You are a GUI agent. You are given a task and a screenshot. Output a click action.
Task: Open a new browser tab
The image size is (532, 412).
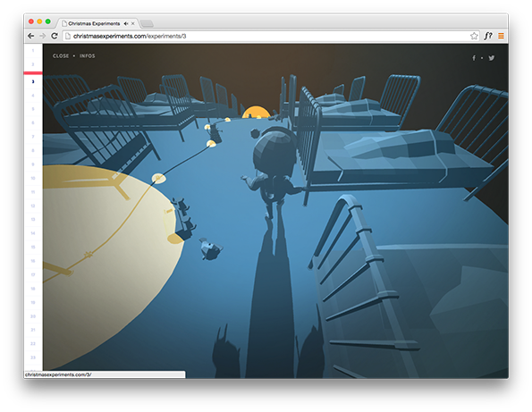click(x=147, y=23)
